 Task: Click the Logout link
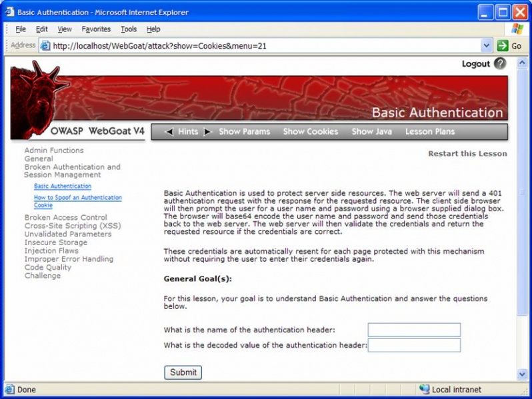click(476, 64)
